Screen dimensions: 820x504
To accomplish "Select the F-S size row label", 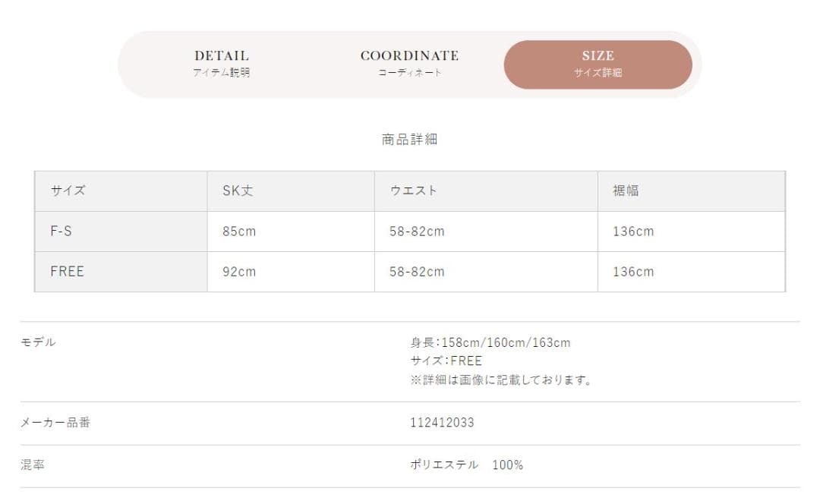I will (121, 231).
